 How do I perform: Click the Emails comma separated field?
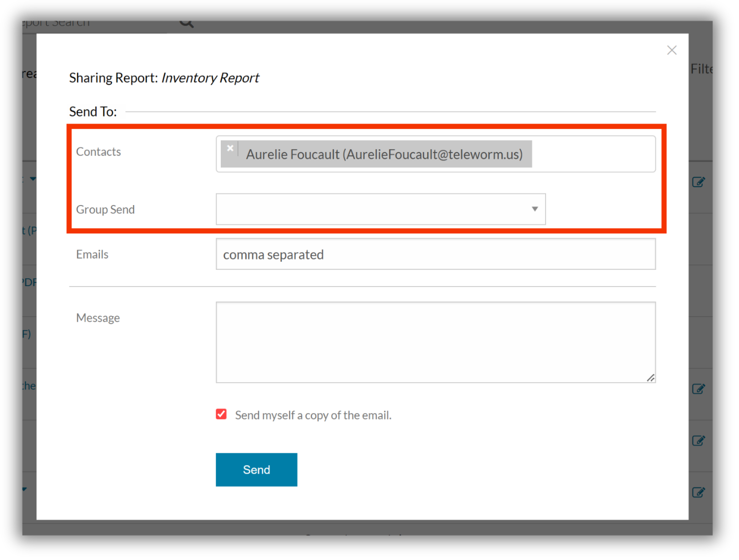pos(436,254)
